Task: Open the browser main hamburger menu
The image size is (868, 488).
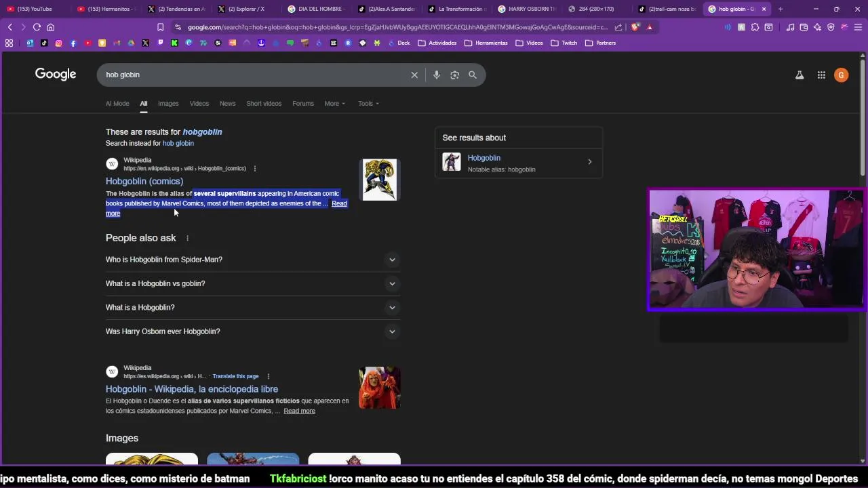Action: 858,27
